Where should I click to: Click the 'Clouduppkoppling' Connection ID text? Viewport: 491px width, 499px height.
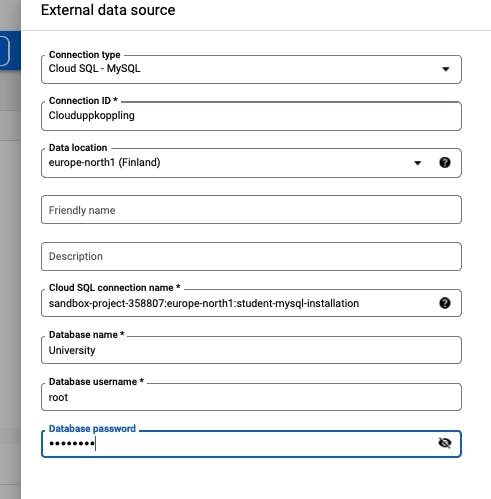(92, 115)
